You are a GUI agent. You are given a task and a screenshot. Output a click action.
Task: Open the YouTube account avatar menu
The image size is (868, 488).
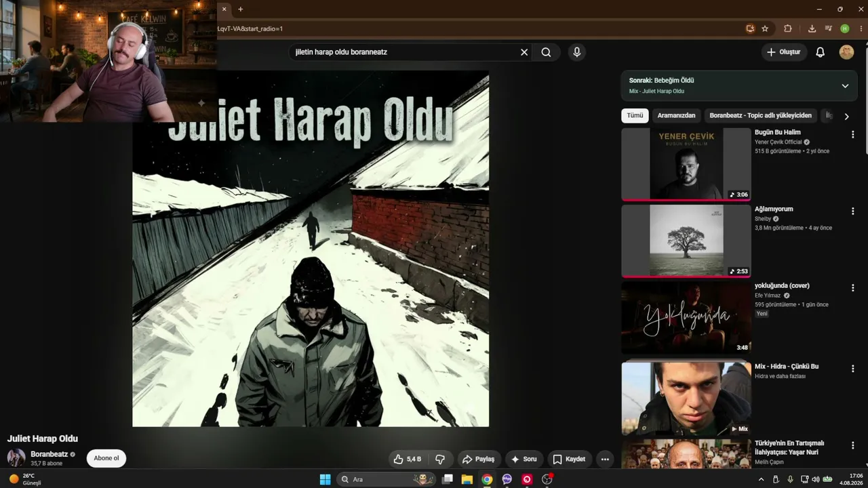(x=846, y=52)
